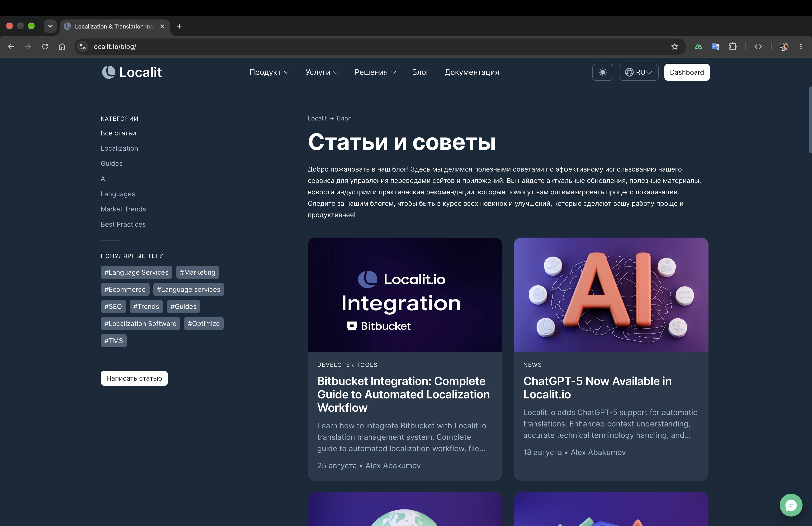The height and width of the screenshot is (526, 812).
Task: Select the Все статьи category
Action: (118, 133)
